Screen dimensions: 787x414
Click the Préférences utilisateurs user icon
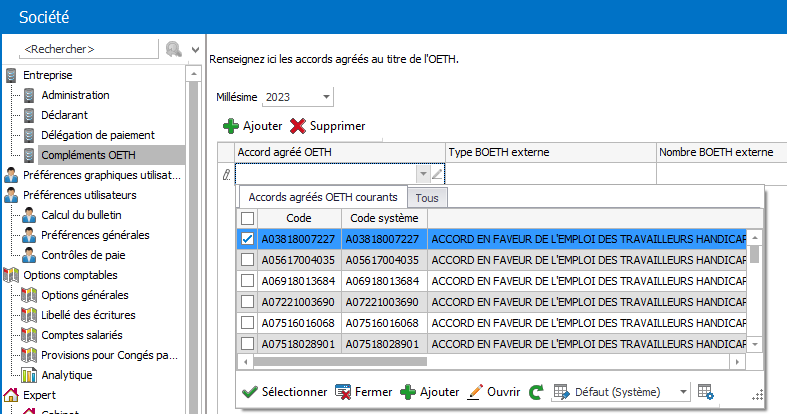click(11, 195)
